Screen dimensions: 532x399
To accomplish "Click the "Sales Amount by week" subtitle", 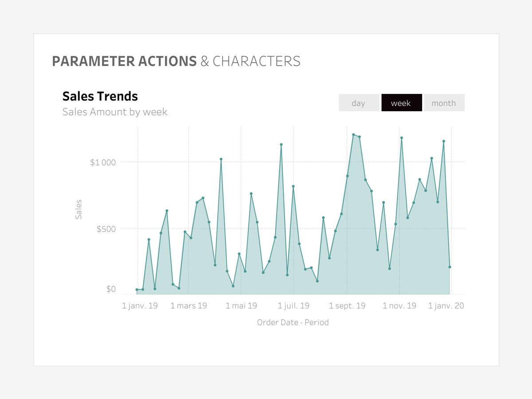I will pos(114,112).
